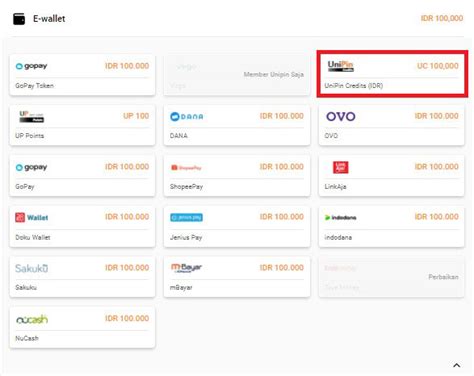Click the Sakuku 'IDR 100.000' price
Viewport: 474px width, 376px height.
(127, 268)
